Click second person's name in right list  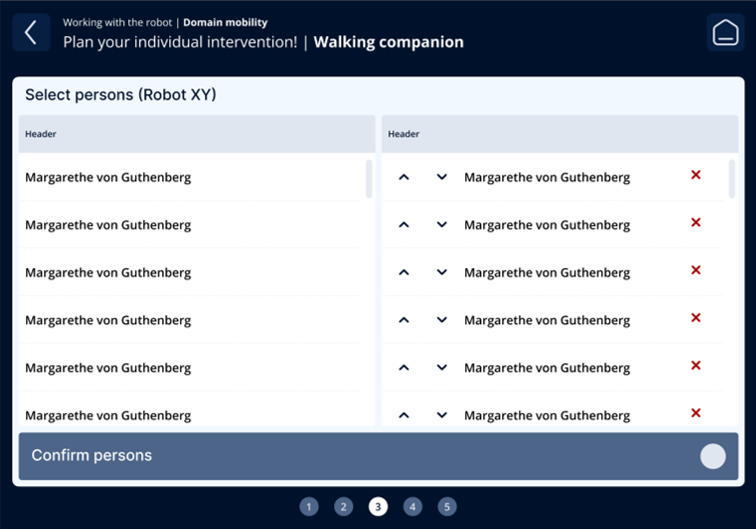[x=547, y=226]
